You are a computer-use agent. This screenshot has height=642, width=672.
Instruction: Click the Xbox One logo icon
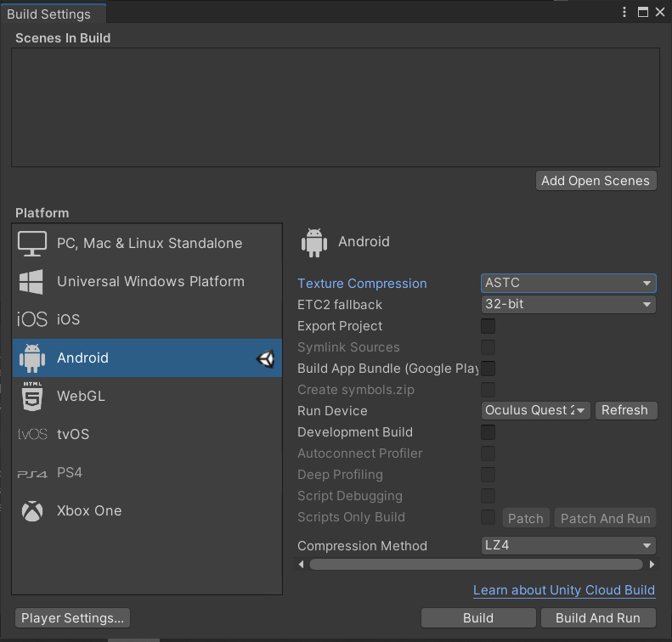click(x=32, y=511)
